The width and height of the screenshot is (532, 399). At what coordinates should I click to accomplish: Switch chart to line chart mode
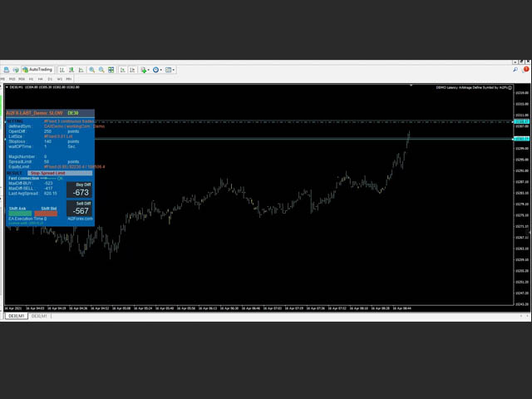point(81,70)
